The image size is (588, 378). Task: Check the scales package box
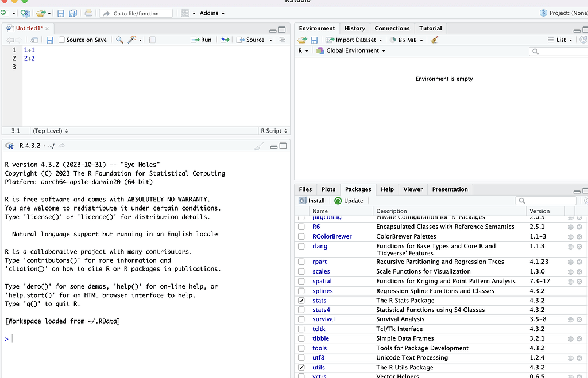[301, 271]
